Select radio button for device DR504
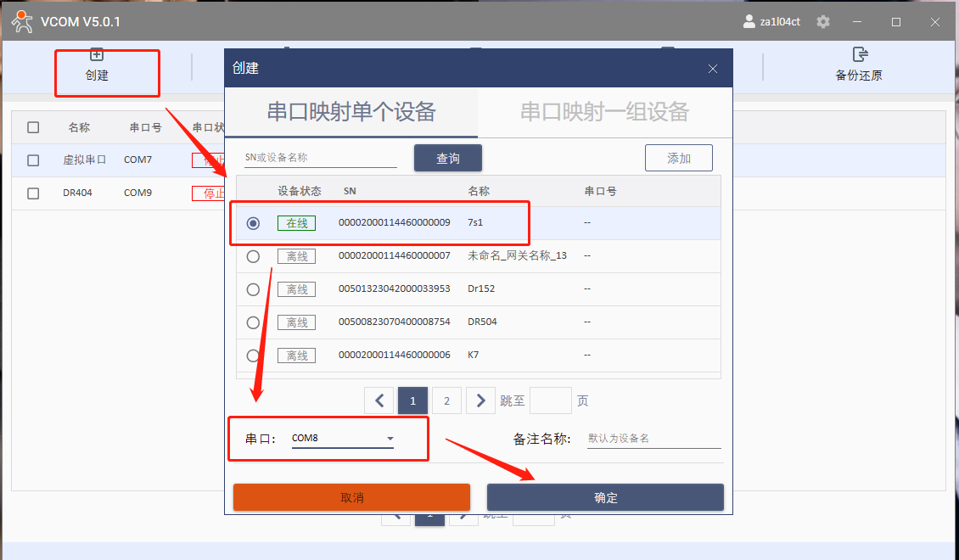Screen dimensions: 959x560 click(253, 322)
